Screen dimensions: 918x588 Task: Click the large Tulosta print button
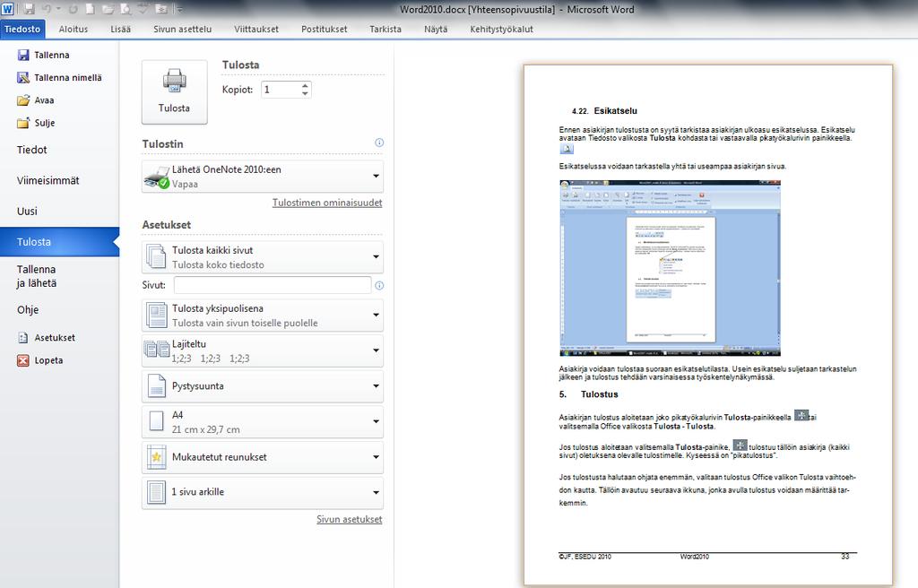click(175, 92)
